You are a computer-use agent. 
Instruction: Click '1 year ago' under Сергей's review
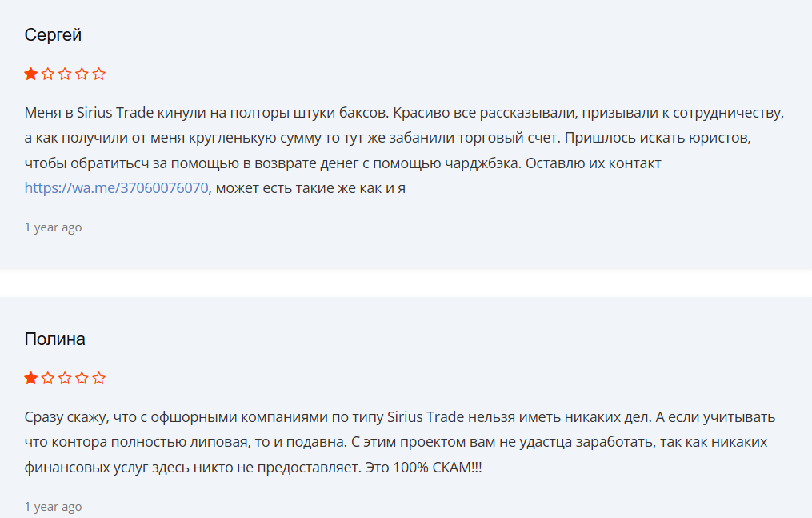pos(52,227)
